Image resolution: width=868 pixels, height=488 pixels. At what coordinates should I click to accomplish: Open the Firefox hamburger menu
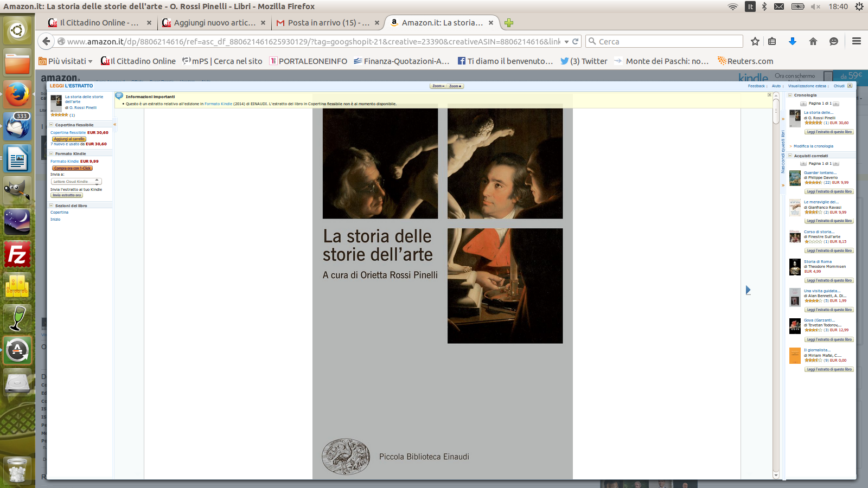click(857, 41)
